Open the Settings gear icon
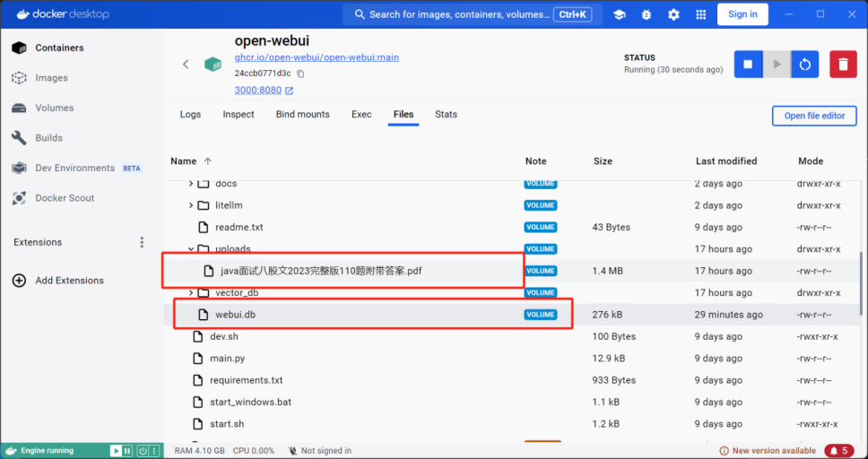The image size is (868, 459). tap(673, 15)
